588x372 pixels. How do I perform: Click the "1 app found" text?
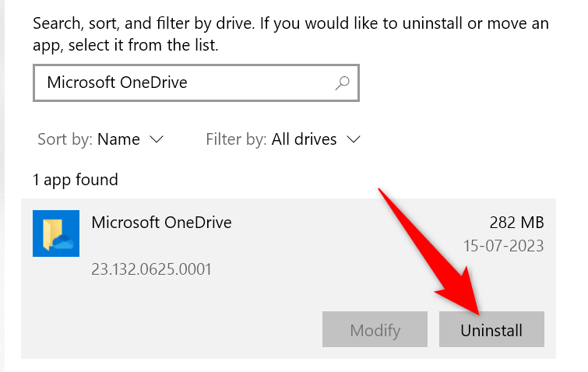tap(76, 180)
